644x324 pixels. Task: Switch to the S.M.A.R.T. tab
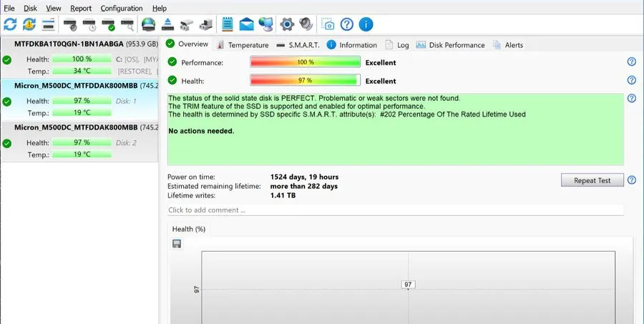click(298, 45)
